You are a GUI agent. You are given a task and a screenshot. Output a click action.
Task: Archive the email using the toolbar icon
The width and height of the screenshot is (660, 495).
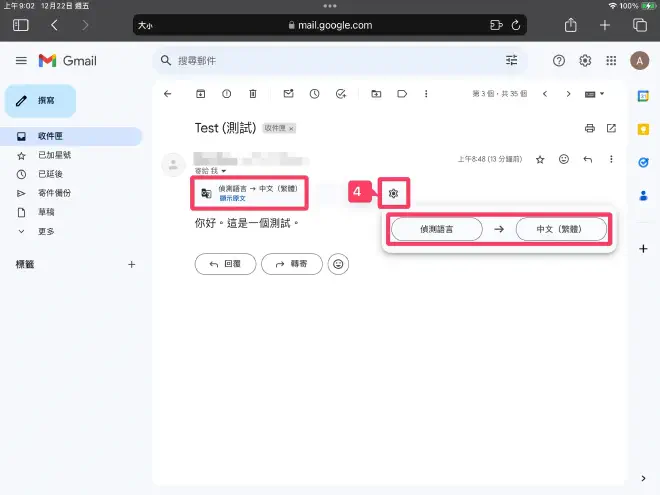(x=200, y=94)
